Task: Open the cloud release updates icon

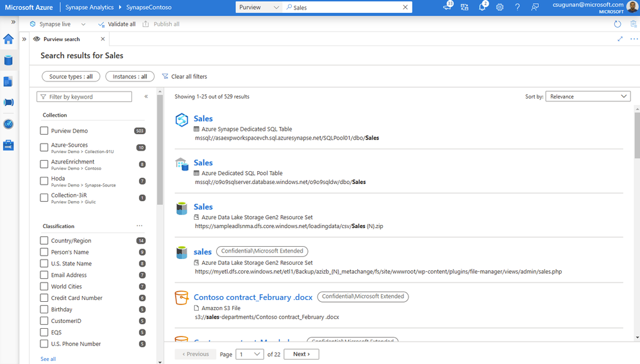Action: tap(448, 6)
